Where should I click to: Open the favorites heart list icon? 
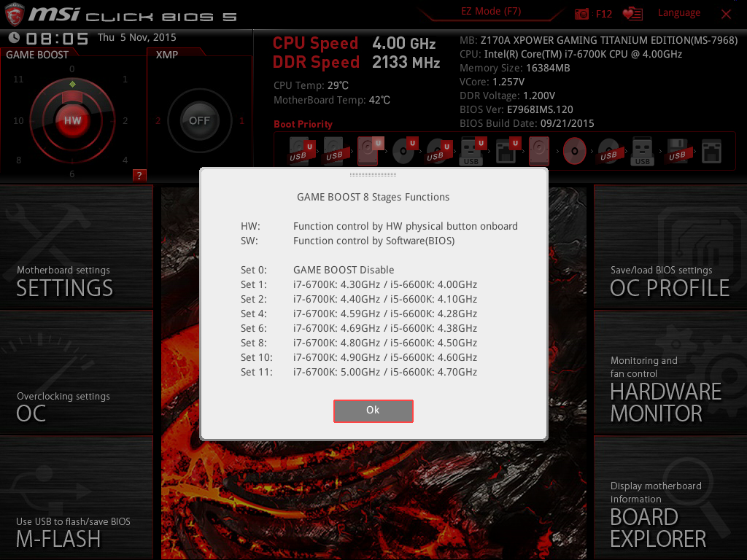[x=632, y=14]
